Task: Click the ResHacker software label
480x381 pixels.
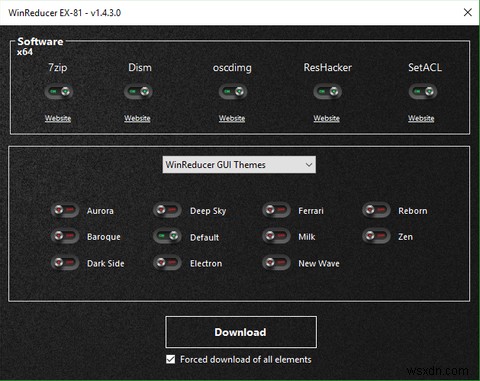Action: (x=327, y=68)
